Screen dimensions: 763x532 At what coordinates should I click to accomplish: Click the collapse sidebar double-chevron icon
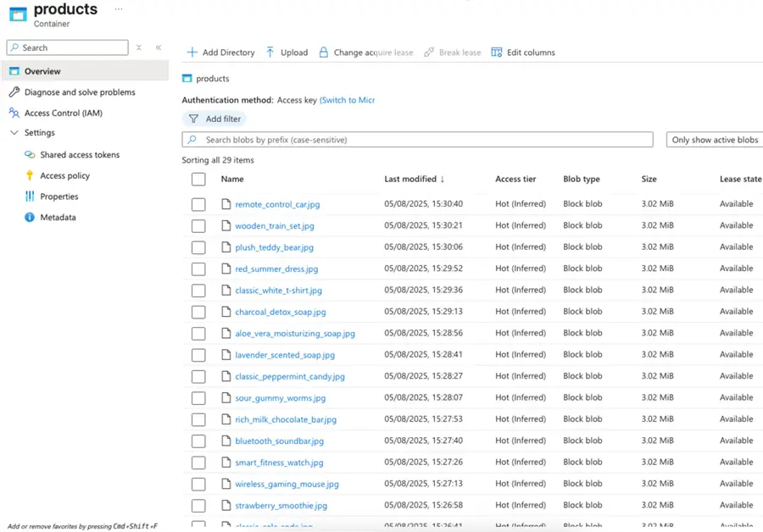(159, 48)
